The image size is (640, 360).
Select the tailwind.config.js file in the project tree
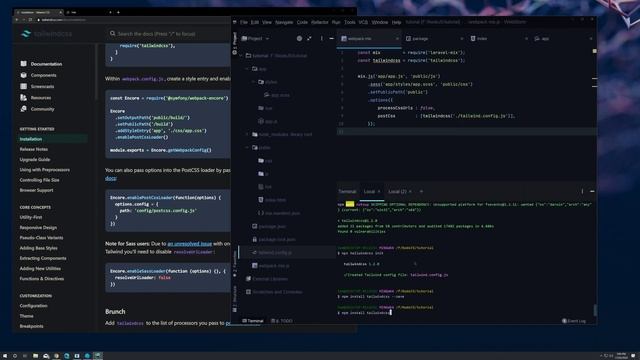click(x=287, y=253)
